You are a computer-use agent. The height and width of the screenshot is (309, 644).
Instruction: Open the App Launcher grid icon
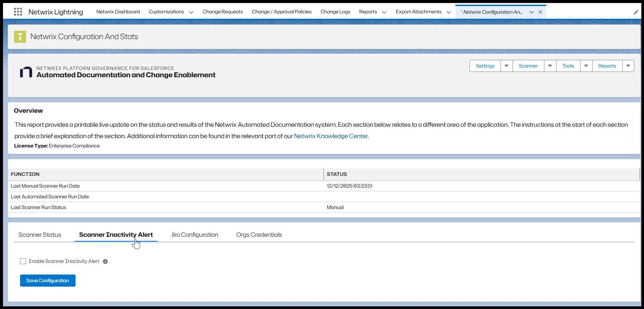18,12
